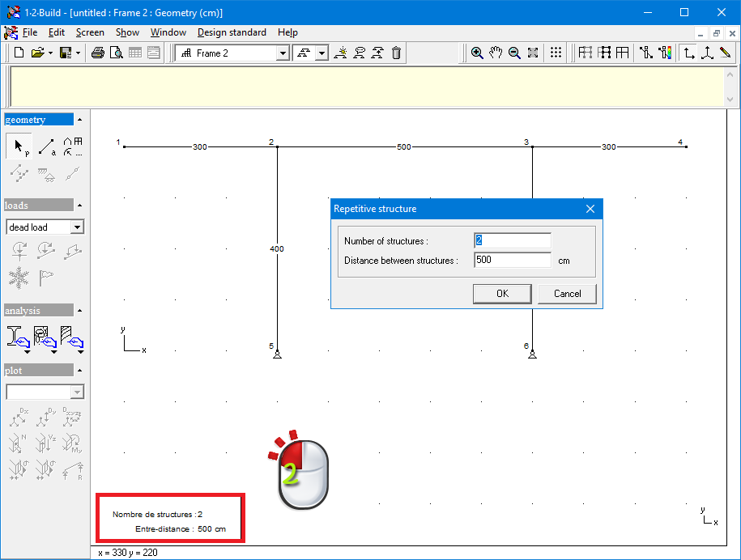
Task: Click OK in Repetitive structure dialog
Action: [x=502, y=294]
